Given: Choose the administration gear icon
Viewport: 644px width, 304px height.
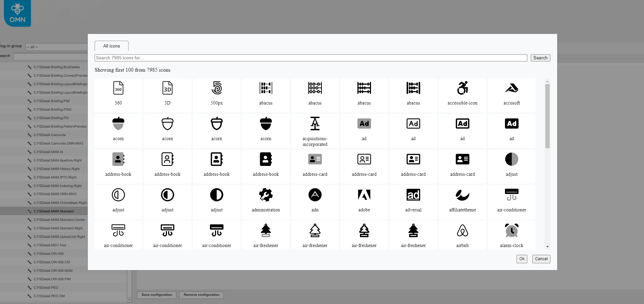Looking at the screenshot, I should 266,202.
